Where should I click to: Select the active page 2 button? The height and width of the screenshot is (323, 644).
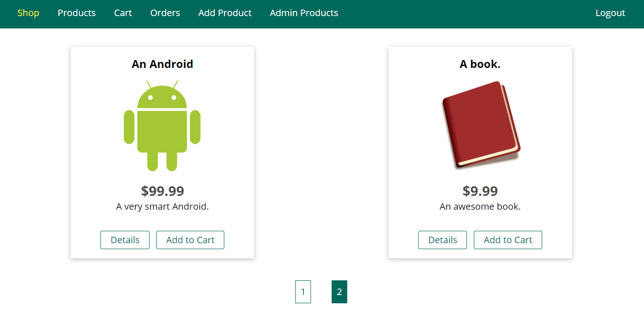click(x=339, y=292)
